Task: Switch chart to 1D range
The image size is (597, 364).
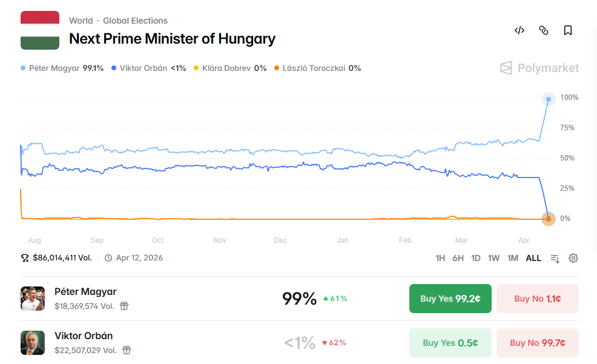Action: pyautogui.click(x=476, y=258)
